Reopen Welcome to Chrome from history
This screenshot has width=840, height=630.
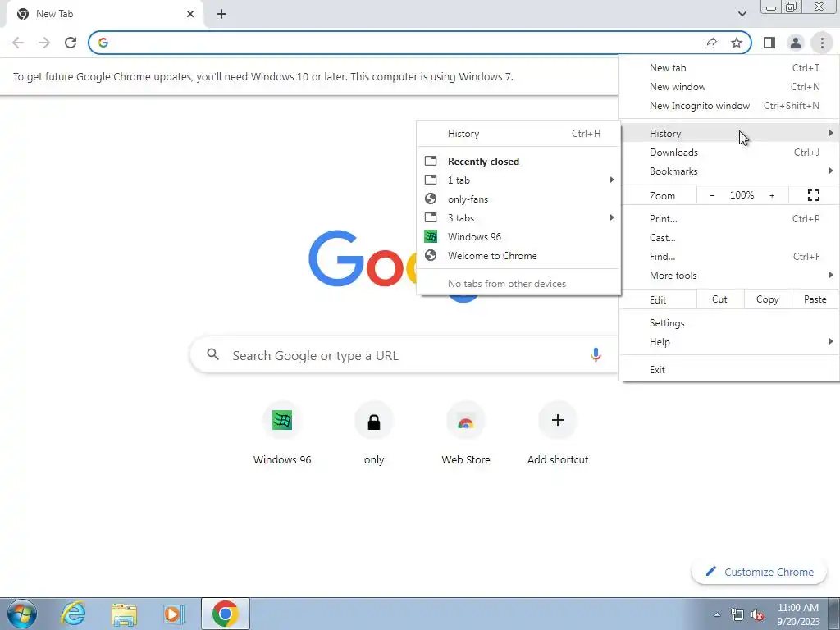(x=518, y=256)
